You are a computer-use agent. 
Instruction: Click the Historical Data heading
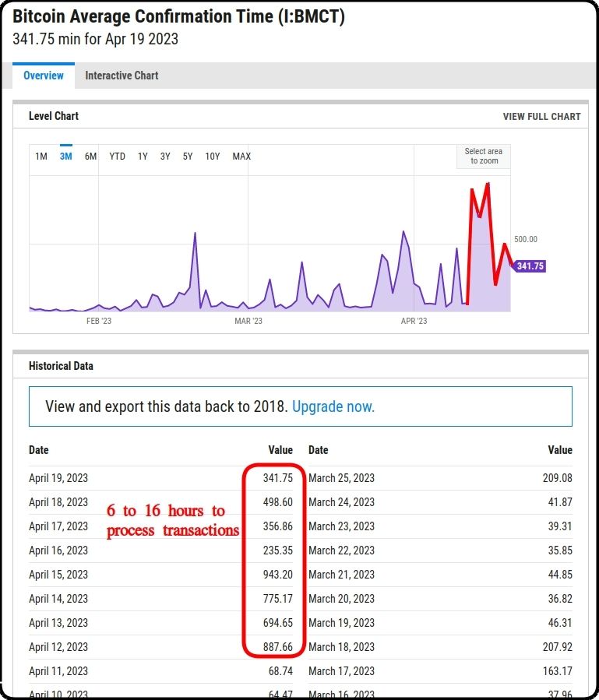click(61, 366)
